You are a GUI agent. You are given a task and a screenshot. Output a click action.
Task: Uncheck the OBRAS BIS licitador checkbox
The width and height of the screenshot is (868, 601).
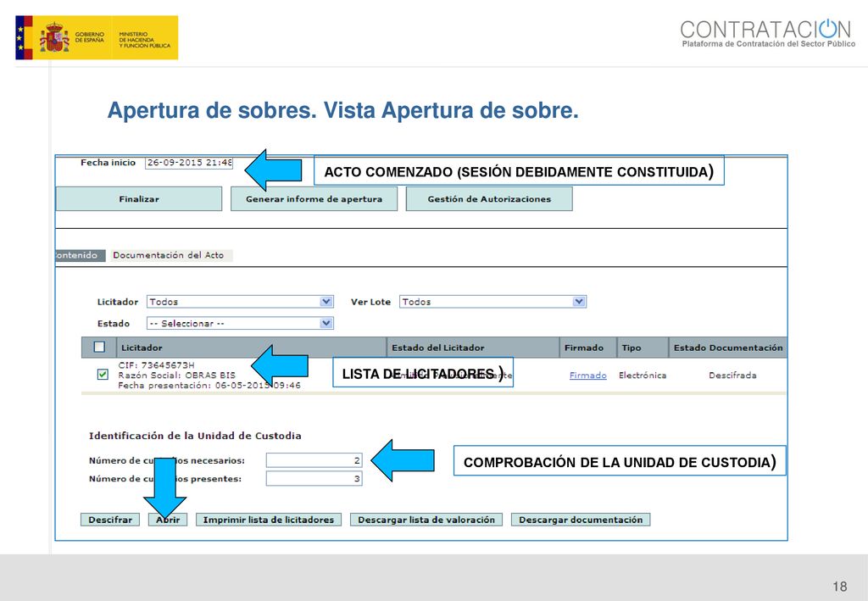click(103, 375)
